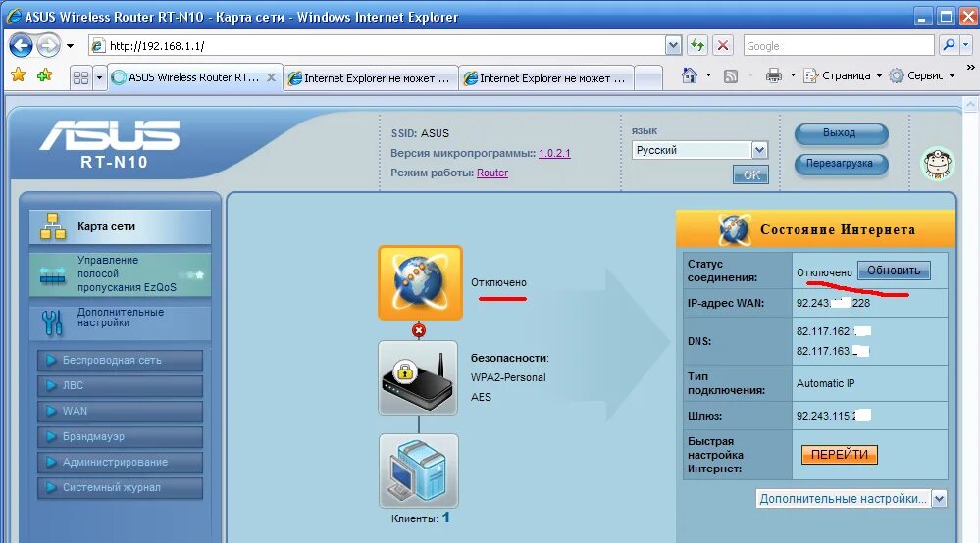Click the Automatic IP connection type value

tap(826, 384)
